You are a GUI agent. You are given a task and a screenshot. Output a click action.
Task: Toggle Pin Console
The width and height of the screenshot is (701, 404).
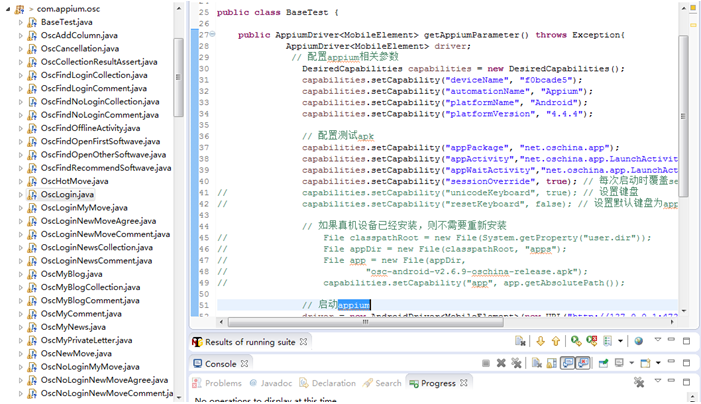603,363
